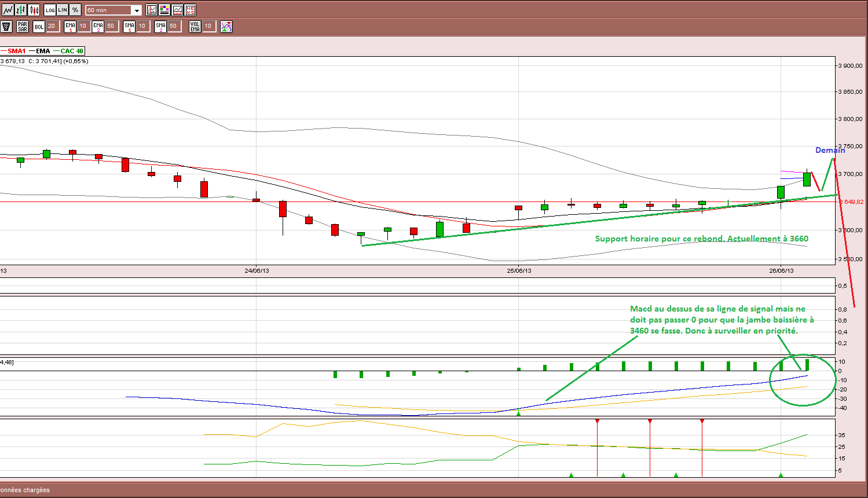Click the 3 800,00 price axis label

850,119
